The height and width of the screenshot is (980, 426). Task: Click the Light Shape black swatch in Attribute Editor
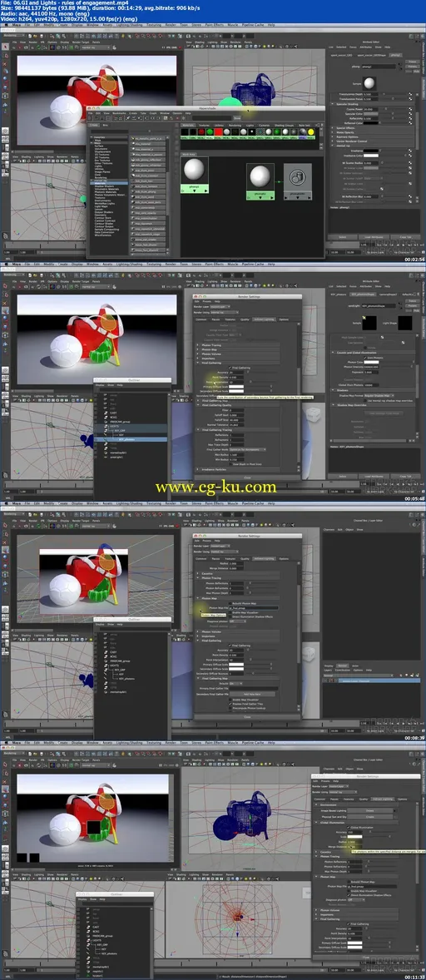pyautogui.click(x=404, y=323)
